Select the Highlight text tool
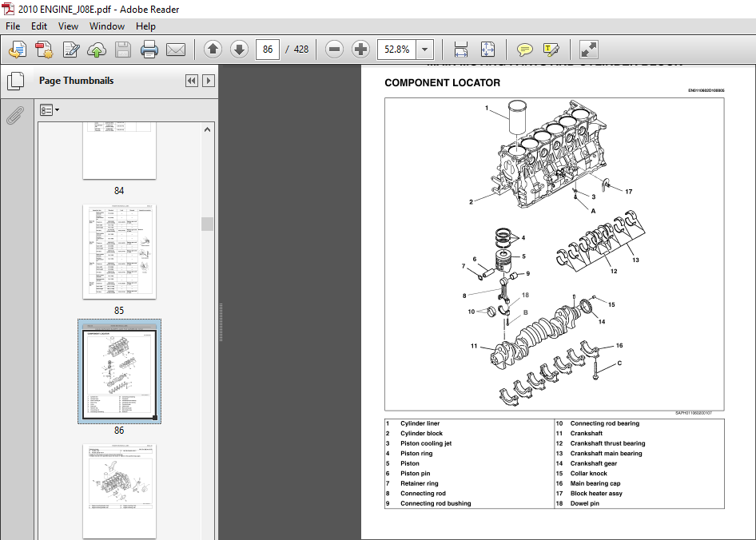This screenshot has height=540, width=756. click(551, 50)
